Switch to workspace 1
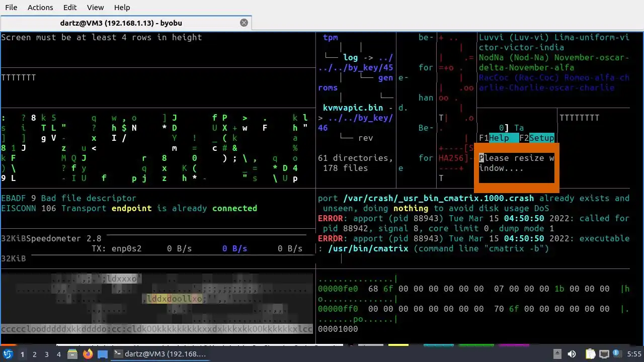 click(x=22, y=354)
